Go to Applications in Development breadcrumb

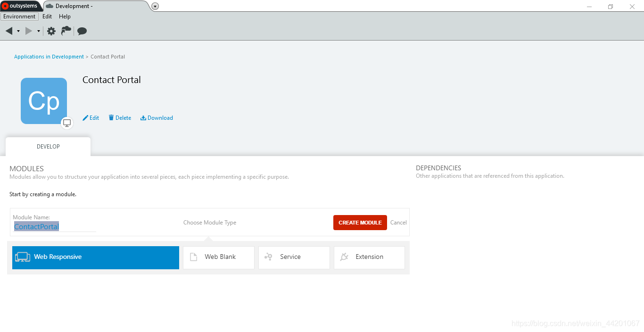(x=49, y=57)
